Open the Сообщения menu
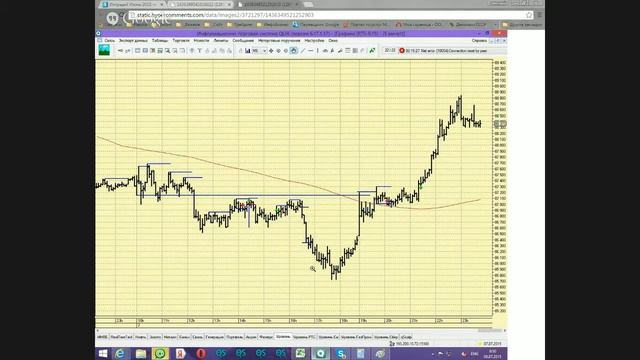The image size is (640, 360). pos(243,41)
